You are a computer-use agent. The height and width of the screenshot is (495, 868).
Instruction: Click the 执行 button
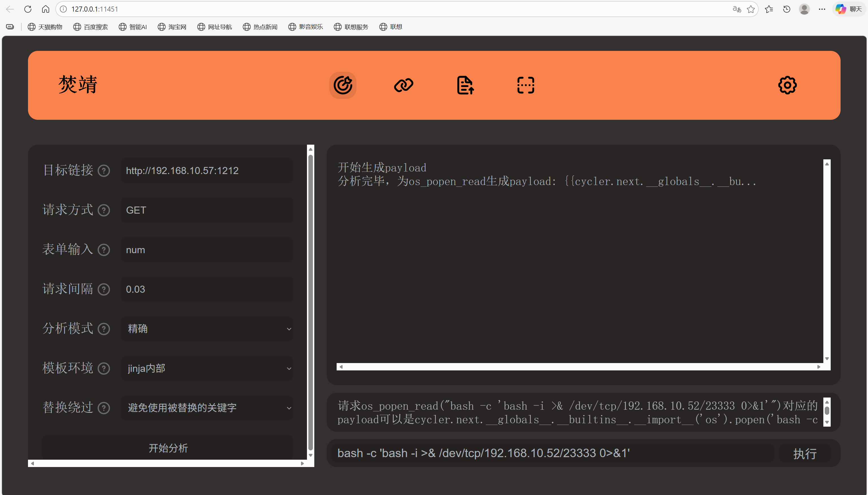(x=804, y=453)
